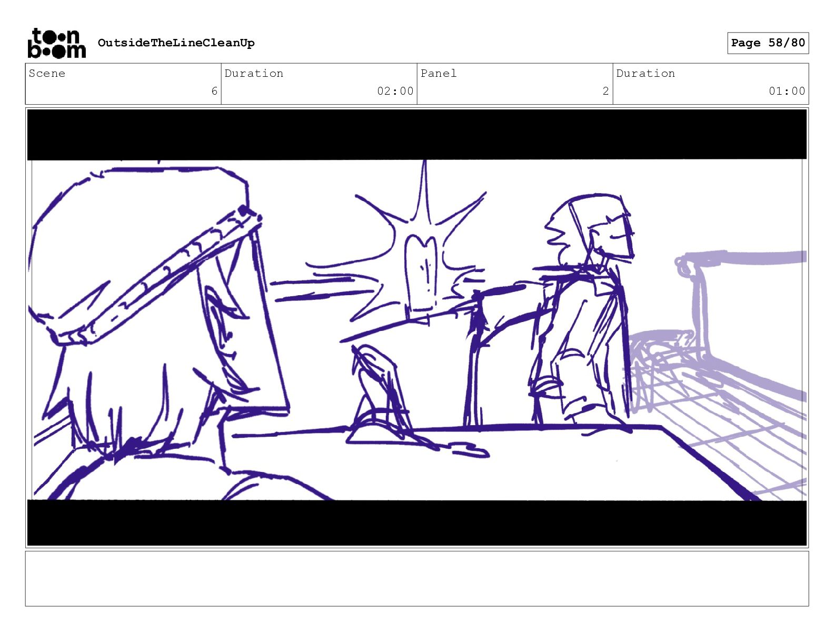This screenshot has height=644, width=834.
Task: Click the panel duration value 01:00
Action: (x=787, y=91)
